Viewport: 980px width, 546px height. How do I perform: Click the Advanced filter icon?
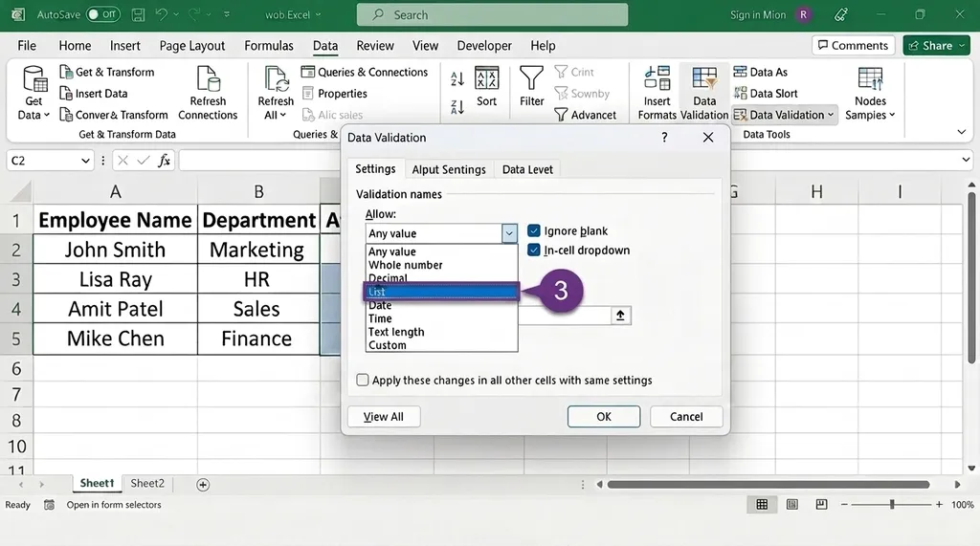click(x=561, y=115)
